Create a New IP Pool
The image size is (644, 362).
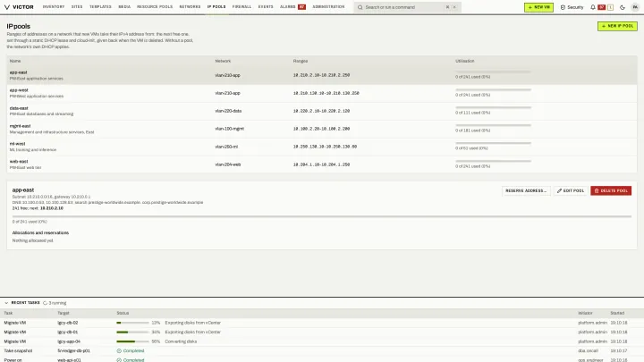point(617,26)
